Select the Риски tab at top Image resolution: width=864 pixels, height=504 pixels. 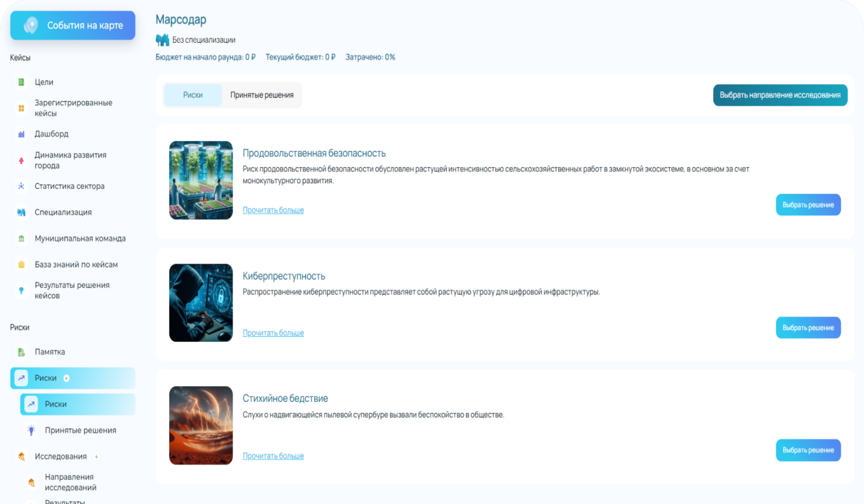click(x=193, y=95)
